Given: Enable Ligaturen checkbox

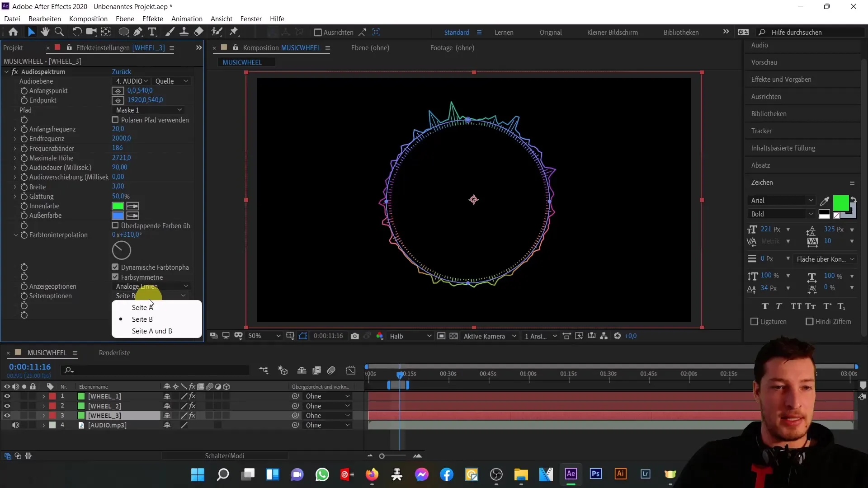Looking at the screenshot, I should click(x=754, y=322).
